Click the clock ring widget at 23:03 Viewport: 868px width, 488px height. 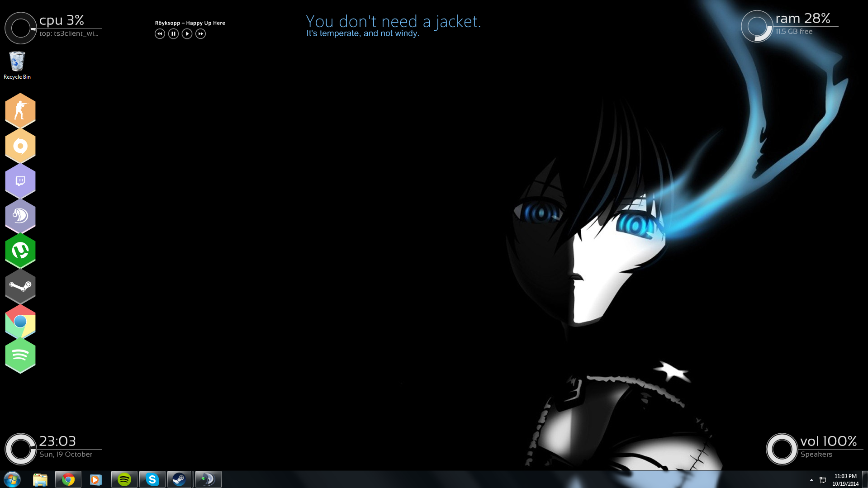point(20,449)
